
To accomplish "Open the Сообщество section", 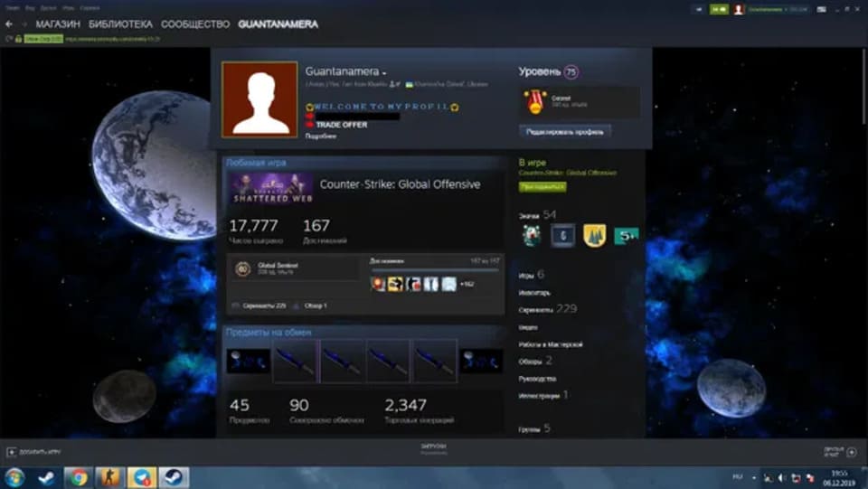I will [x=195, y=24].
